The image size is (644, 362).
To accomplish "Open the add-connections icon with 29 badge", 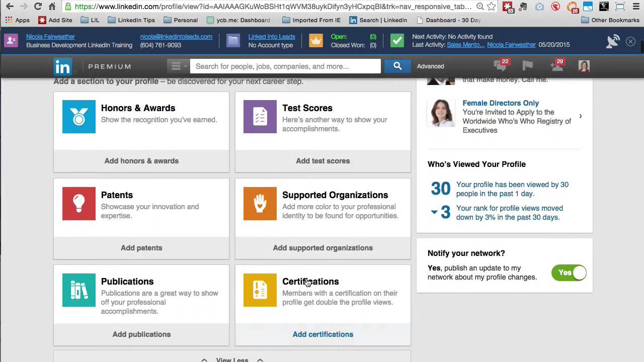I will click(x=557, y=66).
